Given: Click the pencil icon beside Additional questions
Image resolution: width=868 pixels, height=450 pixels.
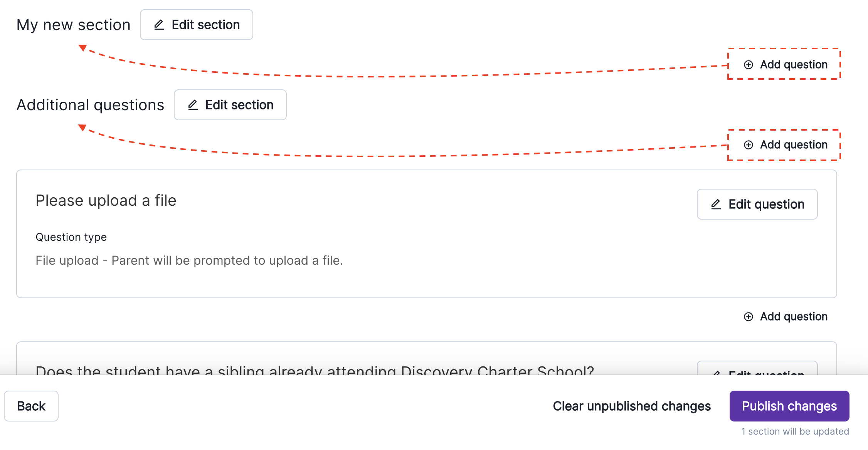Looking at the screenshot, I should pos(192,105).
